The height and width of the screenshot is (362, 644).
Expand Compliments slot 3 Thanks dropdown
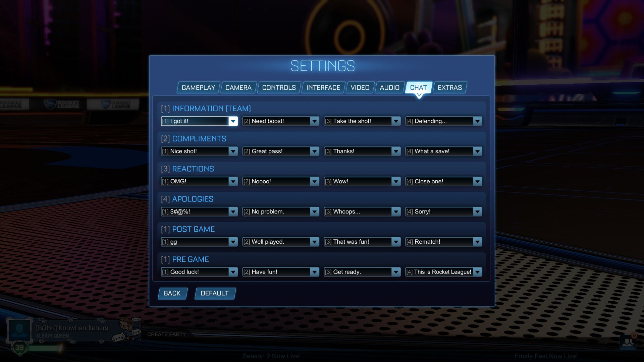click(x=395, y=151)
